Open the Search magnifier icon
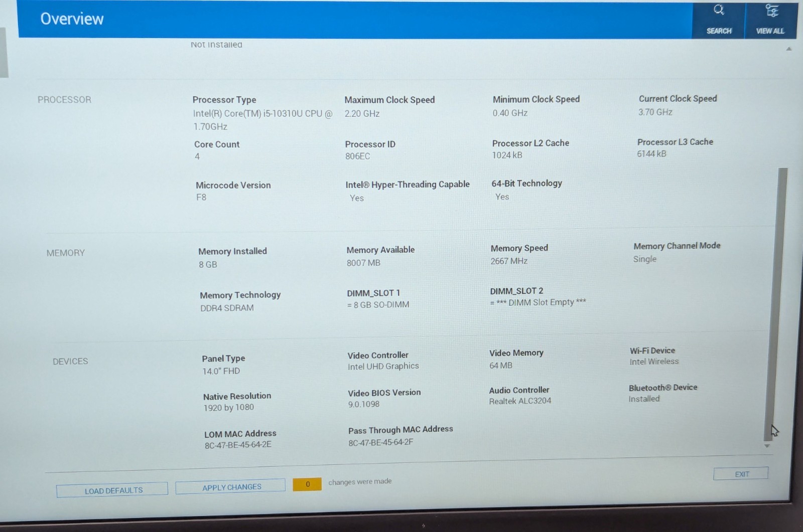Image resolution: width=803 pixels, height=532 pixels. [719, 10]
